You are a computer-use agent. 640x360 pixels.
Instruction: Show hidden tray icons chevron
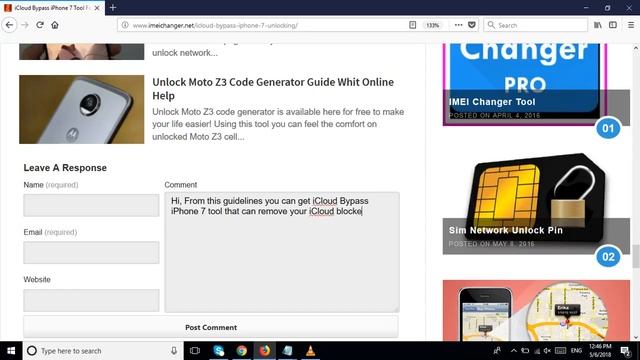tap(514, 351)
